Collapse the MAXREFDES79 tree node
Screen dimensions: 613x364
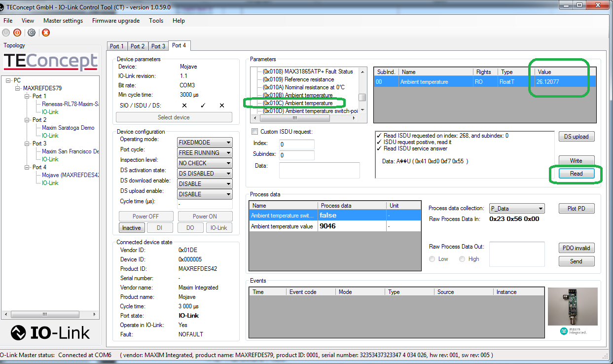[18, 88]
